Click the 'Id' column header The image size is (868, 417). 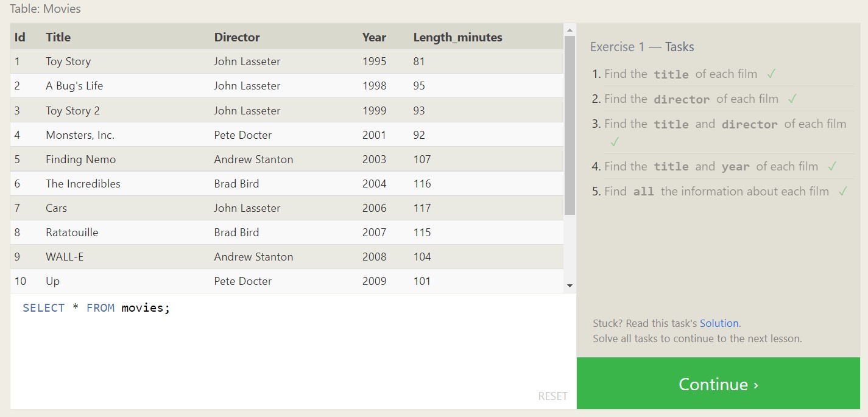20,37
